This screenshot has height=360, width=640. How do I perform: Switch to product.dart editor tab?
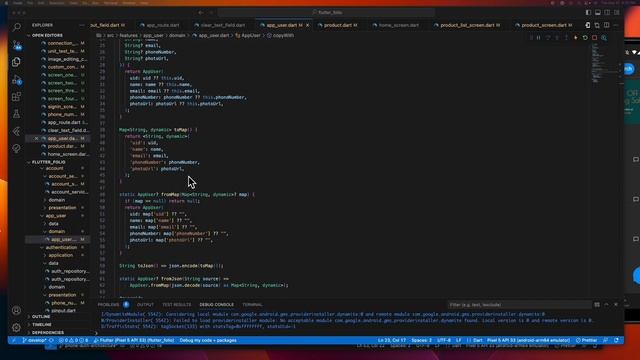340,25
